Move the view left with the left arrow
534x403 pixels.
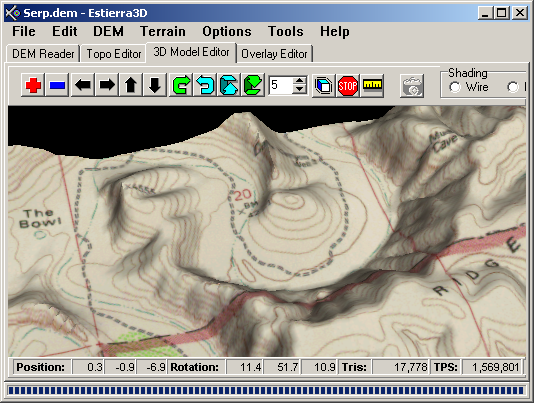[83, 85]
